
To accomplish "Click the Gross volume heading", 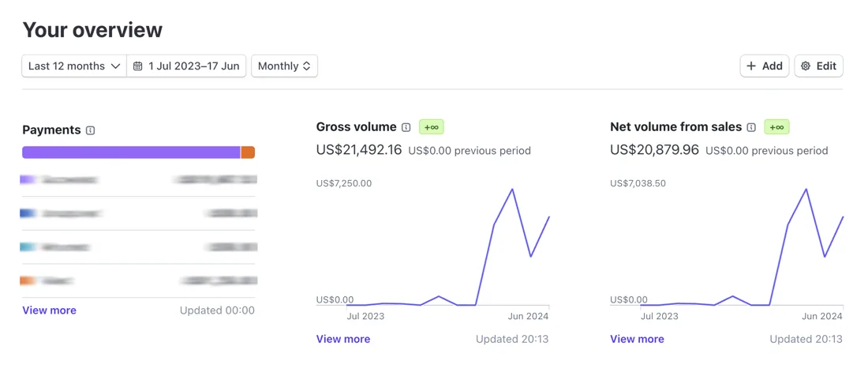I will coord(356,127).
